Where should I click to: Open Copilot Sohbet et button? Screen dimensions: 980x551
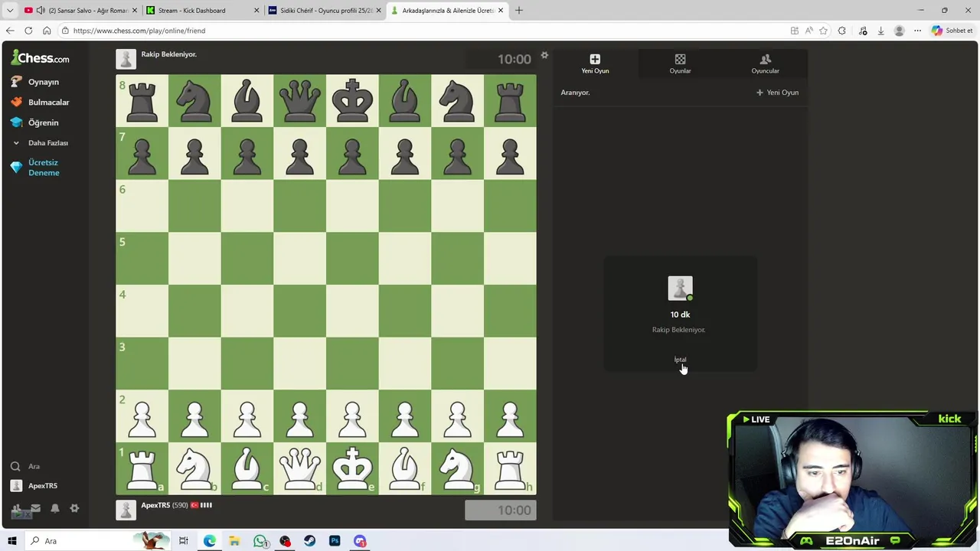pyautogui.click(x=952, y=31)
